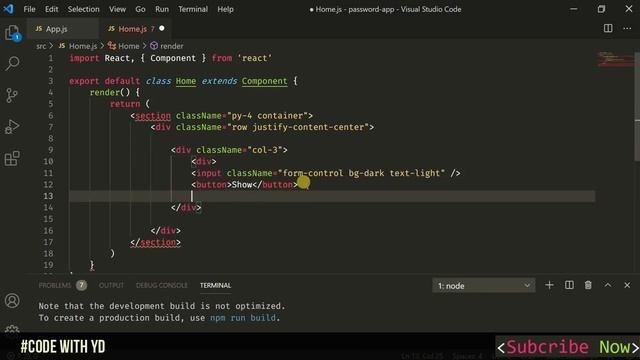Click the 'form-control bg-dark text-light' string

click(361, 173)
